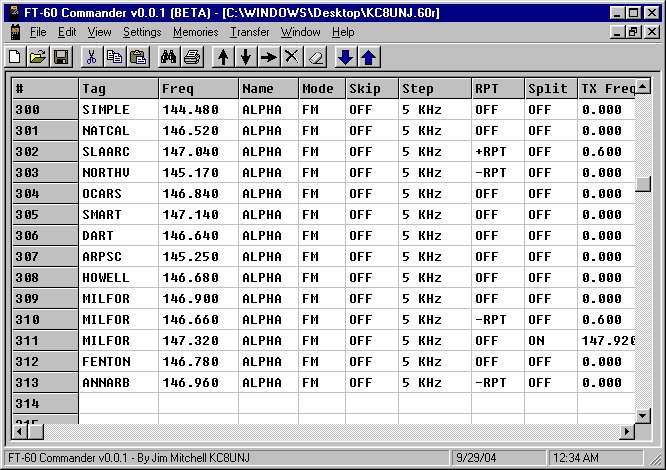
Task: Click the Freq column header
Action: tap(198, 89)
